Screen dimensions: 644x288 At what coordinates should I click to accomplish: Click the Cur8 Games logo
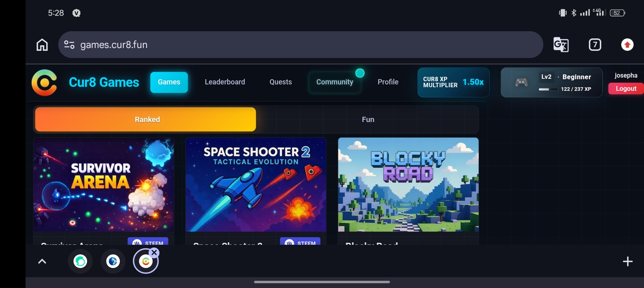pyautogui.click(x=44, y=83)
